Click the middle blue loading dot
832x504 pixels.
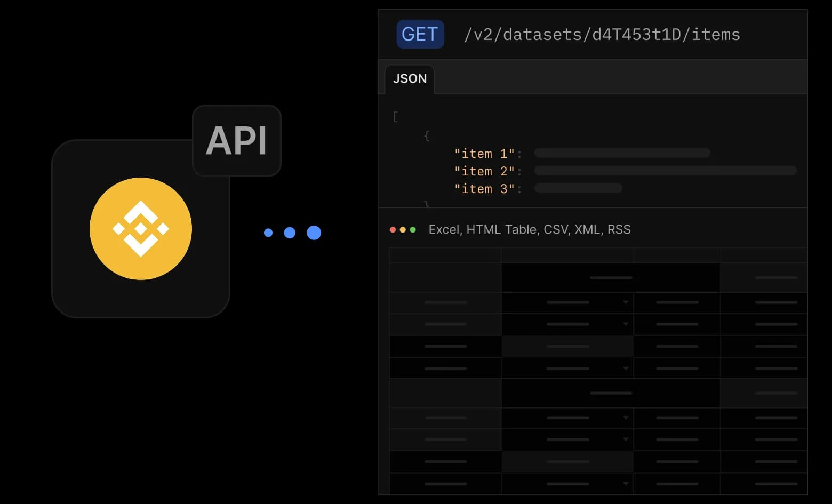pos(290,233)
